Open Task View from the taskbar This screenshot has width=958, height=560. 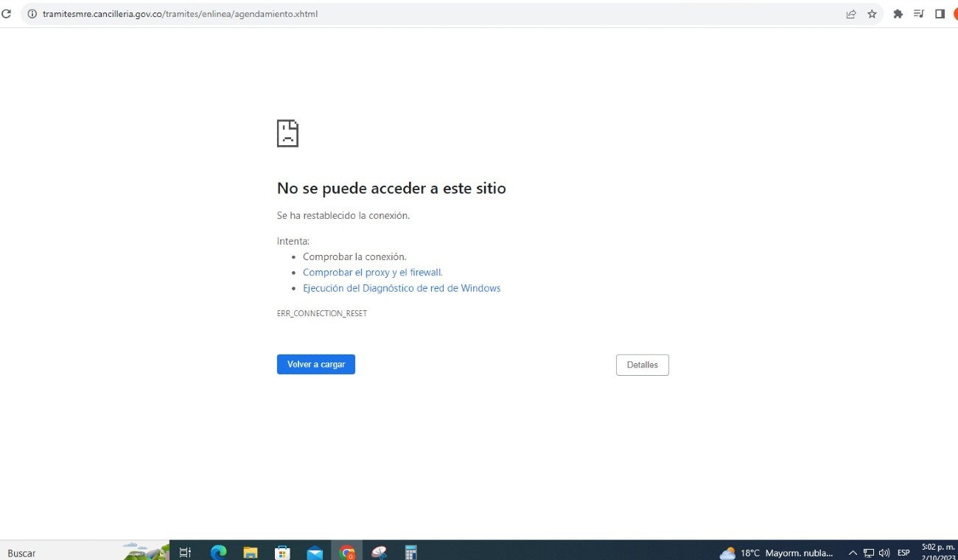[x=185, y=552]
